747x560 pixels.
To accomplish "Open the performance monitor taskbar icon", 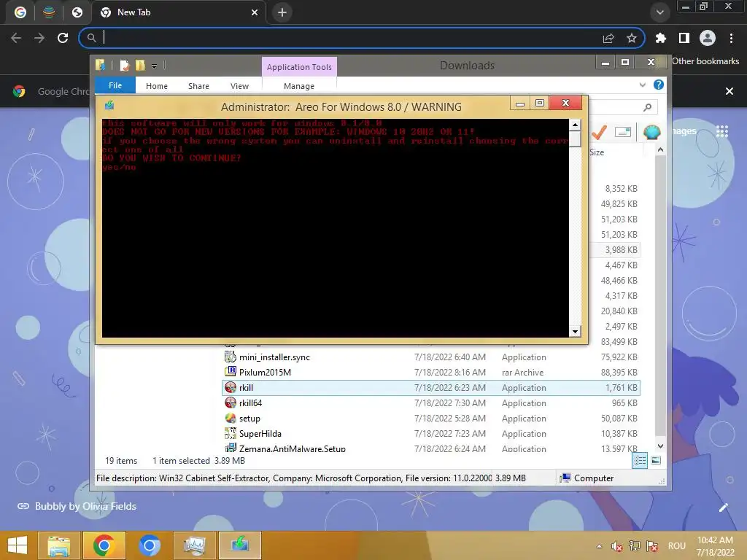I will point(194,545).
